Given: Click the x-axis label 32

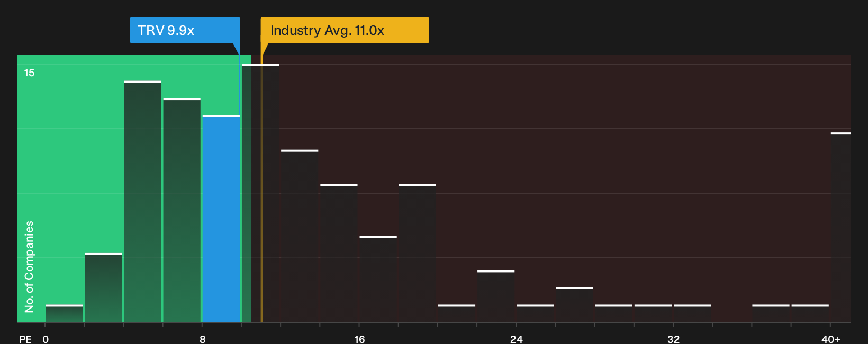Looking at the screenshot, I should (x=673, y=339).
